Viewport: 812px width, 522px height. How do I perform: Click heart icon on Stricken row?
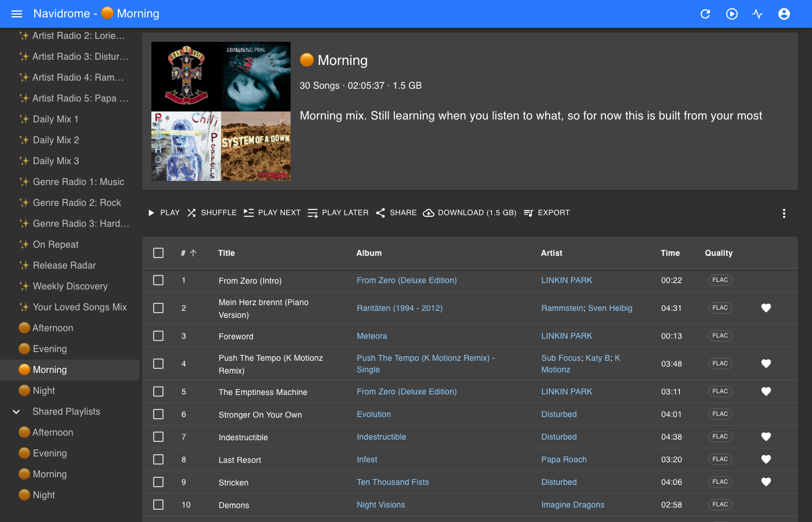point(766,482)
